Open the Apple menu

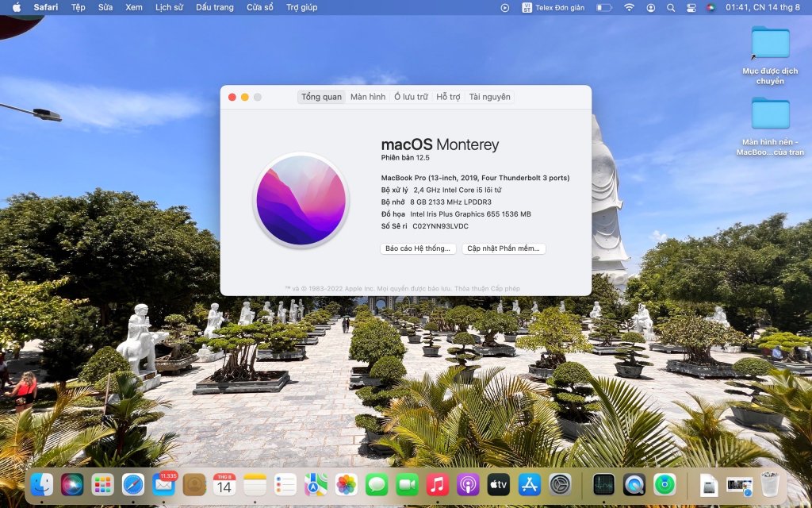[x=17, y=7]
